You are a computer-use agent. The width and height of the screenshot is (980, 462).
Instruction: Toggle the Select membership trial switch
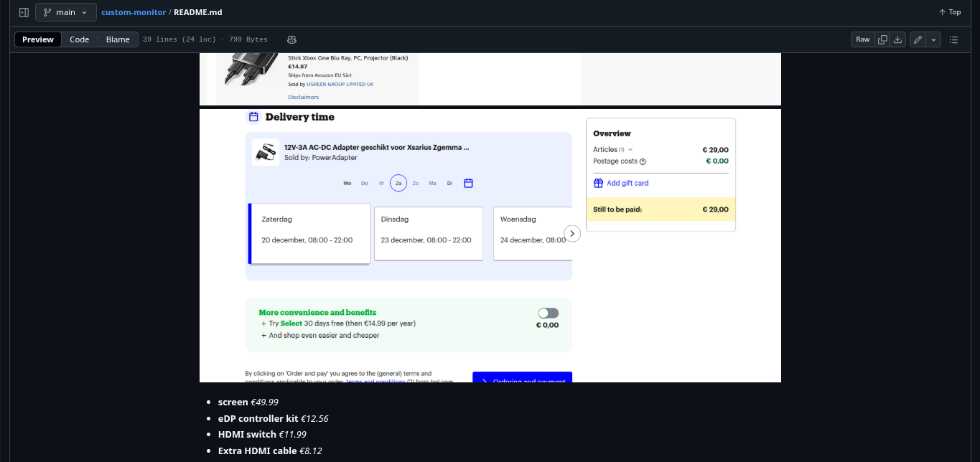tap(548, 313)
